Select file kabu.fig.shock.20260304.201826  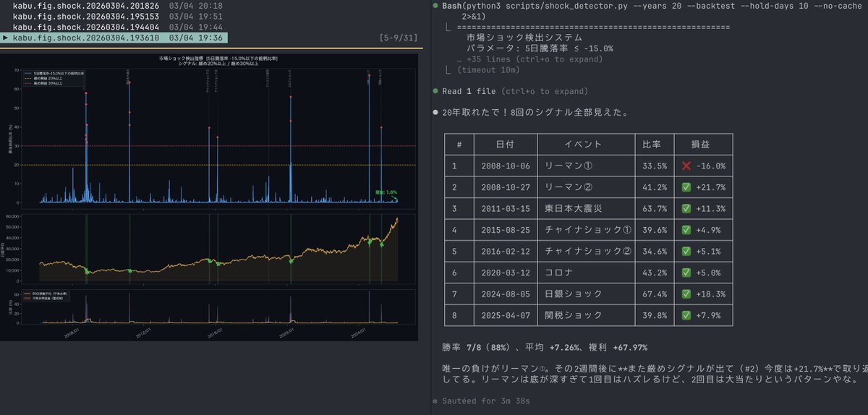tap(85, 6)
